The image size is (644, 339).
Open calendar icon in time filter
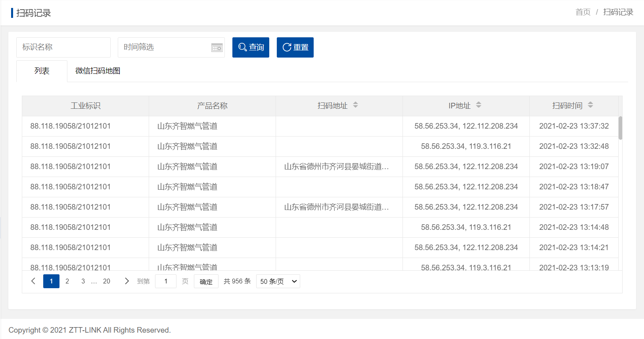[x=217, y=48]
